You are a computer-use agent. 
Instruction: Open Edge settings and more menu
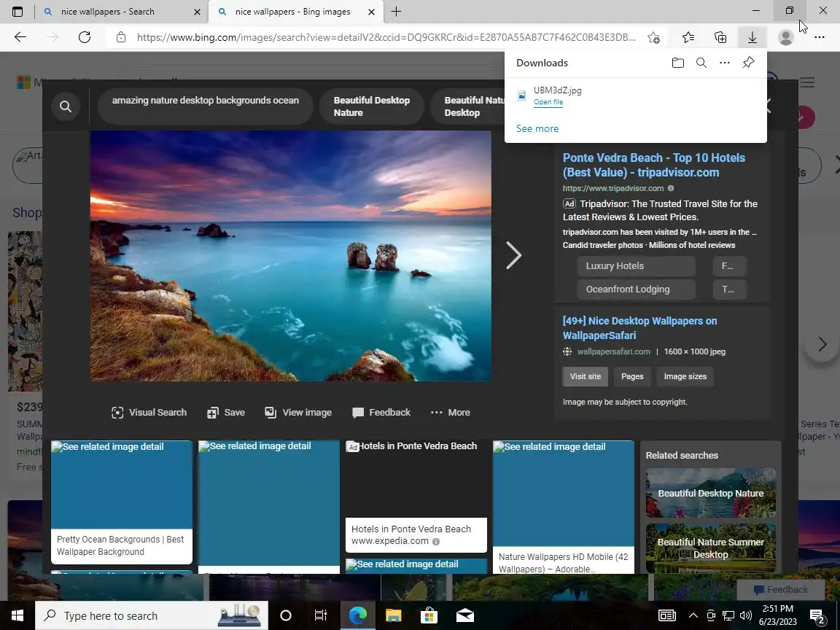pyautogui.click(x=819, y=37)
